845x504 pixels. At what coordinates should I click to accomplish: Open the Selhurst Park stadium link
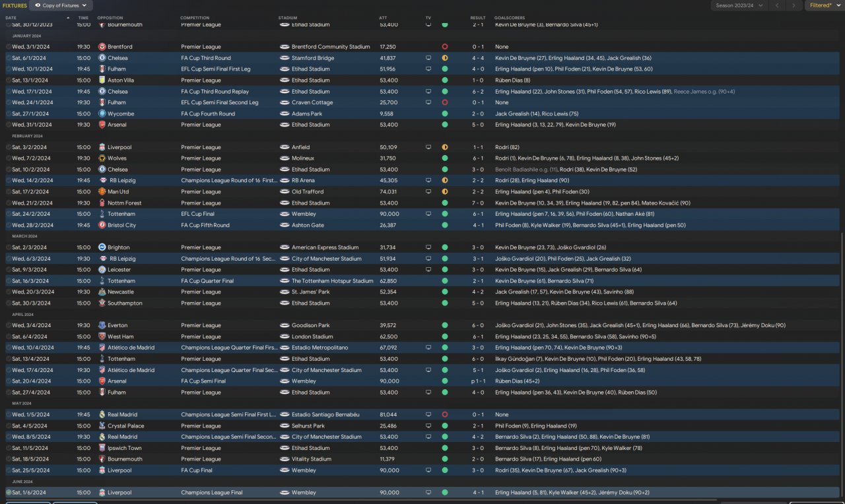point(310,425)
